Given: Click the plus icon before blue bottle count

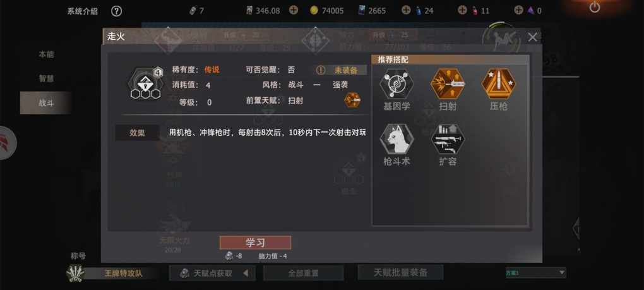Looking at the screenshot, I should click(406, 10).
